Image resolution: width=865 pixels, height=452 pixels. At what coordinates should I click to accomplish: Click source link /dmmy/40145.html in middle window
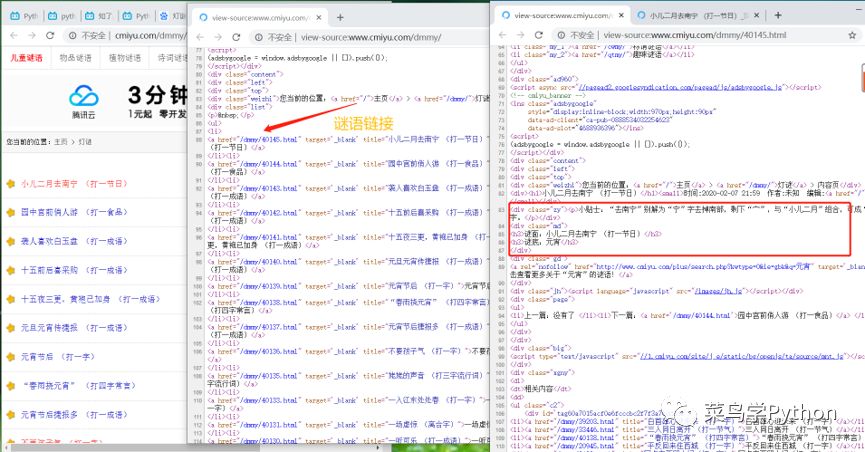tap(269, 140)
